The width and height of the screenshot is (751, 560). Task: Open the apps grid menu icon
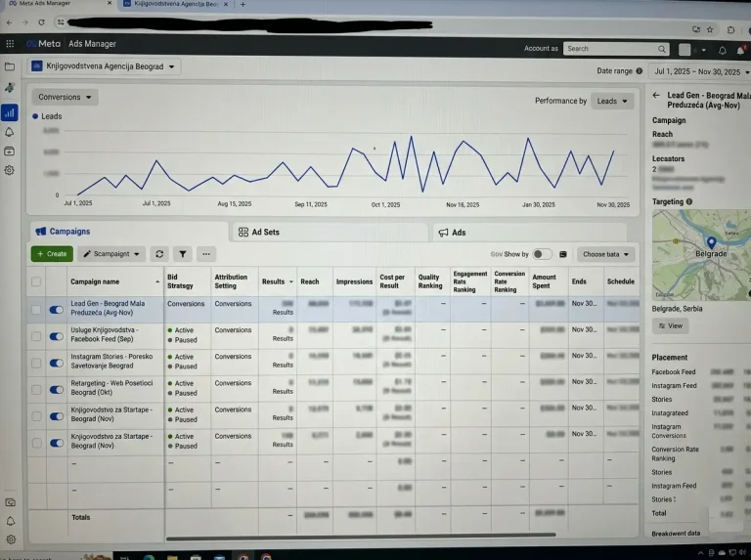tap(10, 44)
